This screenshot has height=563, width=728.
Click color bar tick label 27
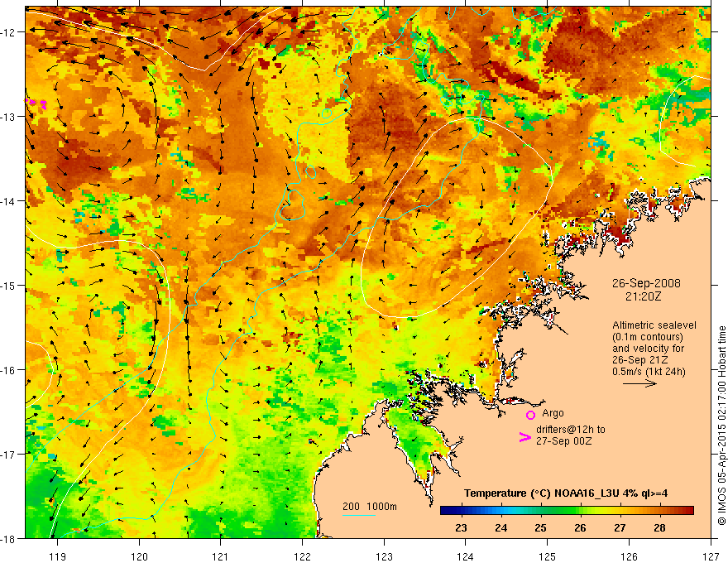tap(620, 527)
